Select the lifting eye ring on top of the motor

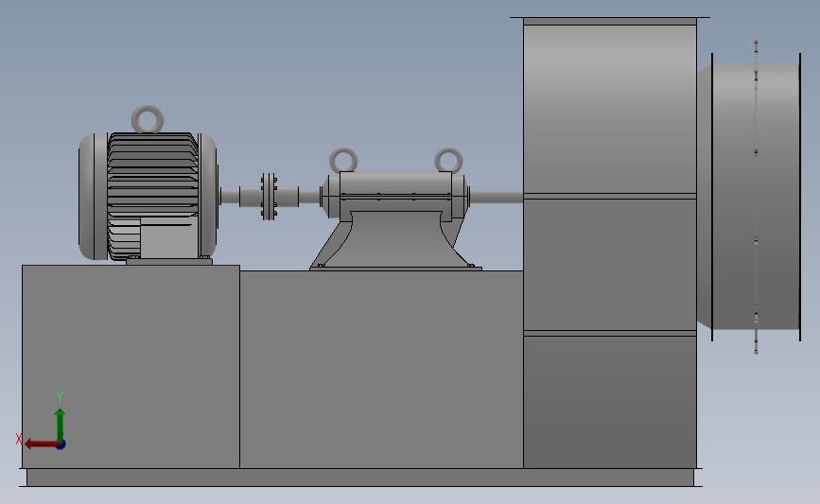pyautogui.click(x=148, y=119)
